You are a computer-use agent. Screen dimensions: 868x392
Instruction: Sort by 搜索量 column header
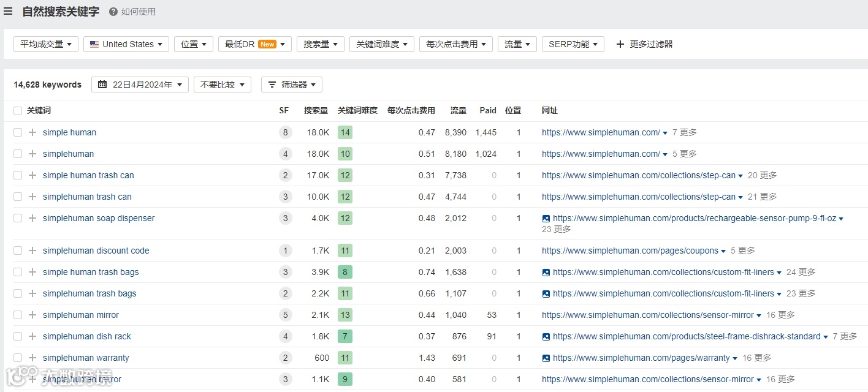click(x=316, y=111)
